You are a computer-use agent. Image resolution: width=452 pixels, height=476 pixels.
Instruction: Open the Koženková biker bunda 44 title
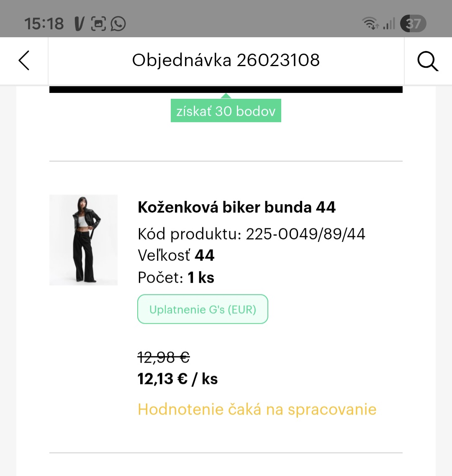coord(236,207)
